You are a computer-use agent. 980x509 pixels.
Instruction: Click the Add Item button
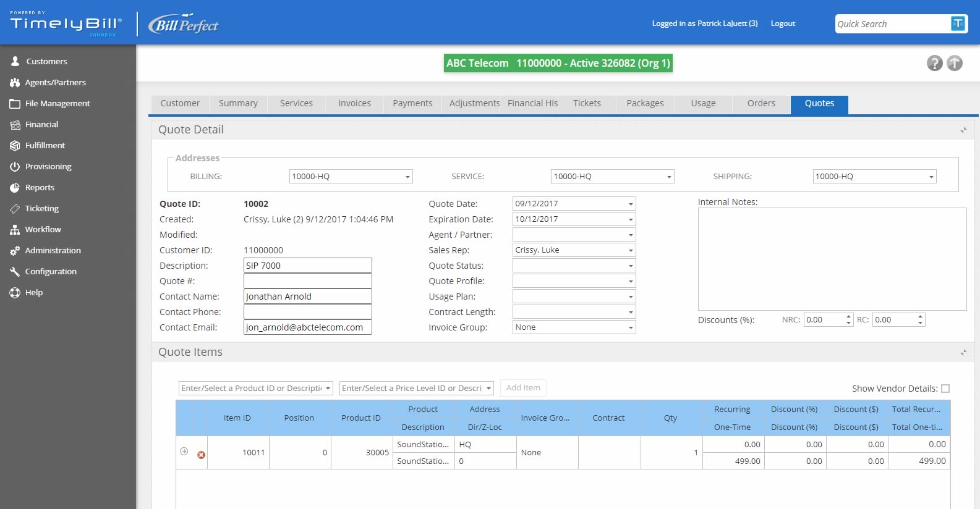pos(522,387)
